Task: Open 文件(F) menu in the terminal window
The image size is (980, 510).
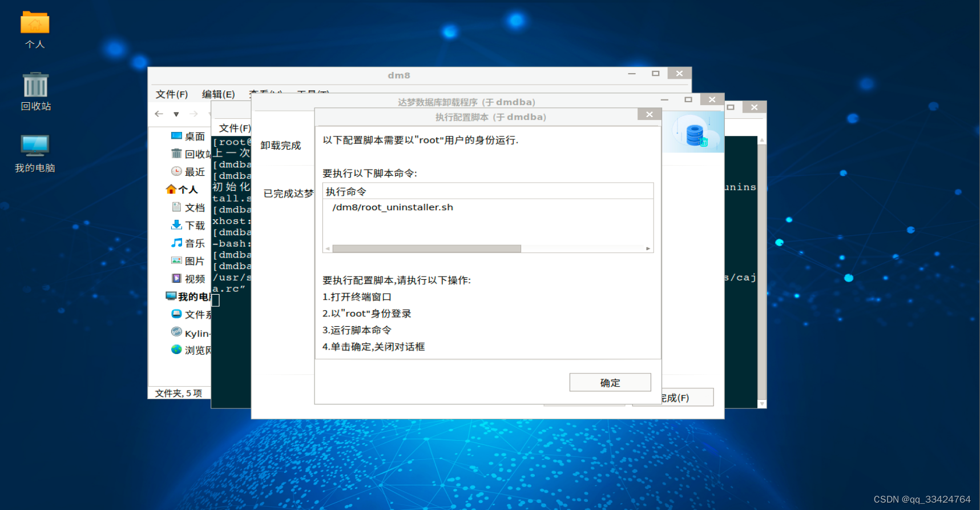Action: coord(235,128)
